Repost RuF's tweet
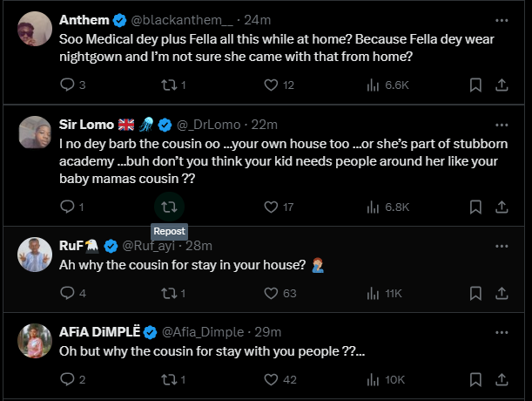The image size is (532, 401). click(x=170, y=294)
